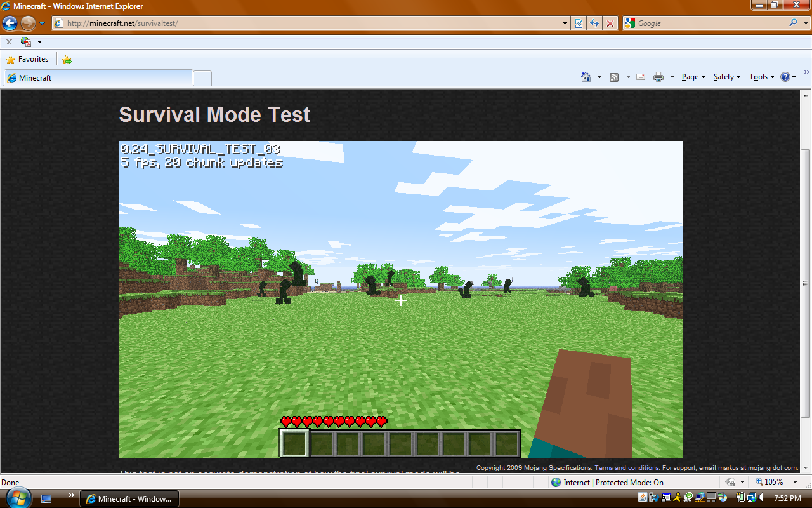
Task: Open the Page menu
Action: [x=693, y=77]
